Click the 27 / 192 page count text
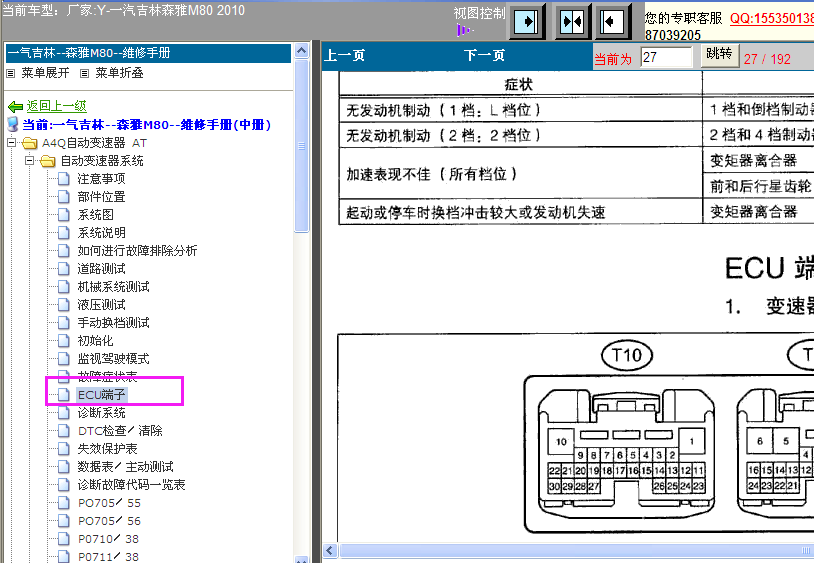 pos(767,59)
